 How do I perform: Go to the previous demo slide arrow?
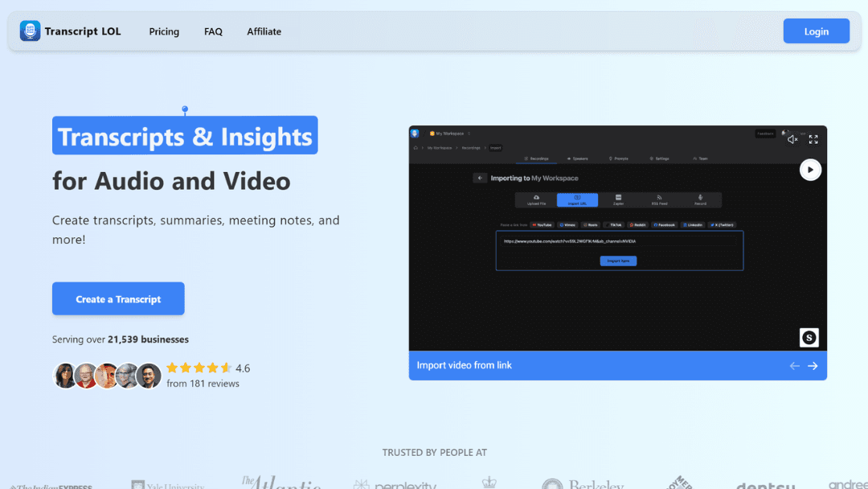point(794,366)
